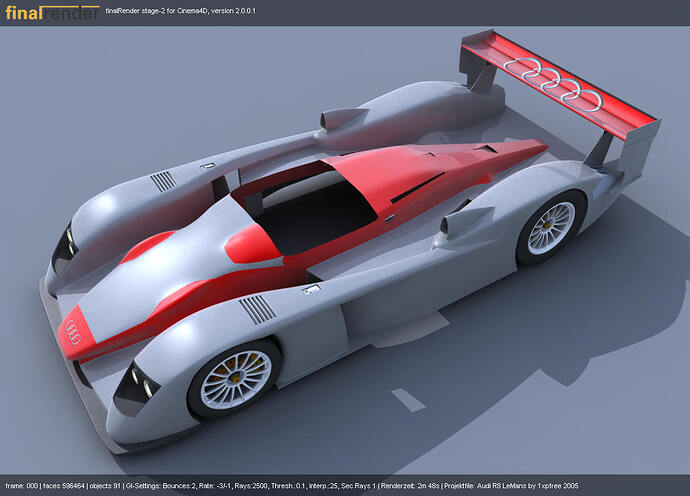The width and height of the screenshot is (690, 496).
Task: Click the status bar entry "Rate: -3/-1"
Action: (x=214, y=486)
